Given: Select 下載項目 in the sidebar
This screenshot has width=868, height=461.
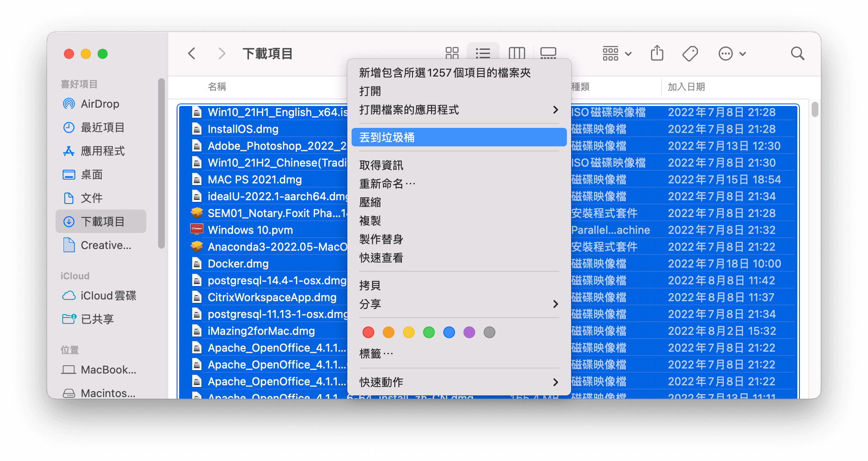Looking at the screenshot, I should coord(101,222).
